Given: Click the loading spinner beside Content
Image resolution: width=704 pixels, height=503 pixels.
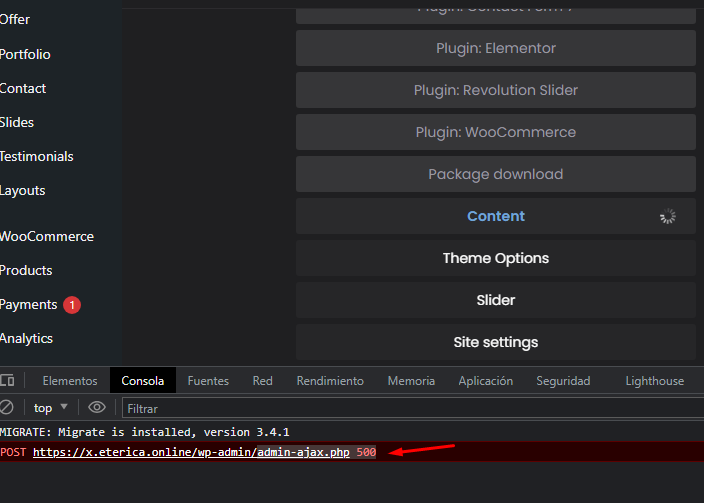Looking at the screenshot, I should click(668, 217).
